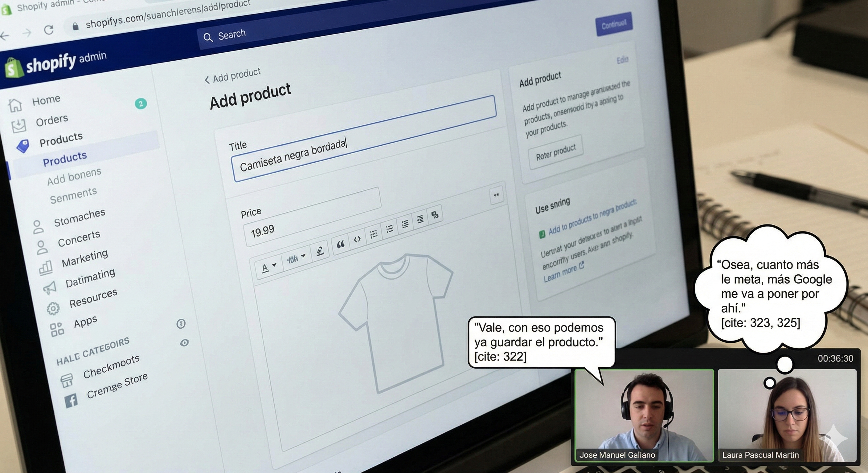Open Datimating section

(90, 278)
